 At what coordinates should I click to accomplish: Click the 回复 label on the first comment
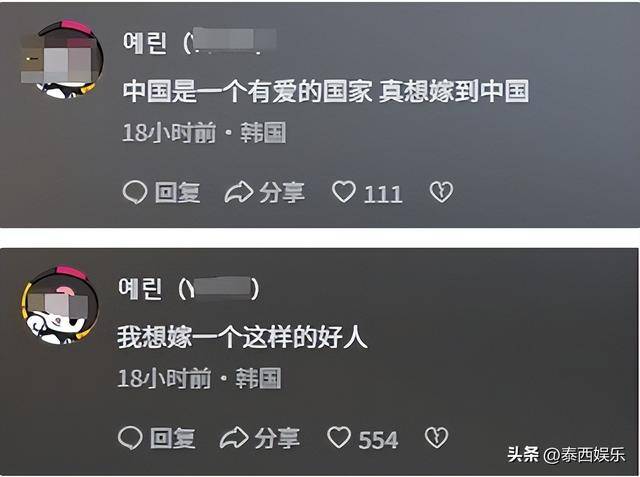pyautogui.click(x=177, y=192)
